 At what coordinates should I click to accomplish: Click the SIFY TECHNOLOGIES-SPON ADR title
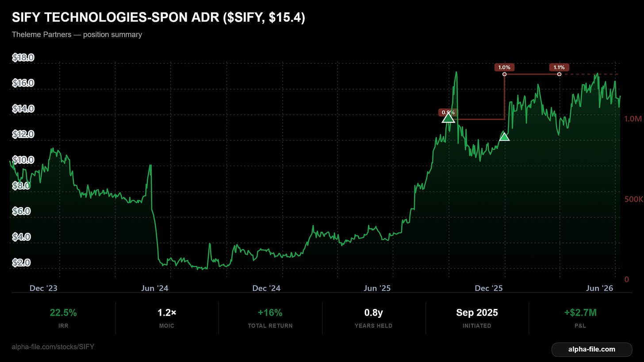[158, 18]
